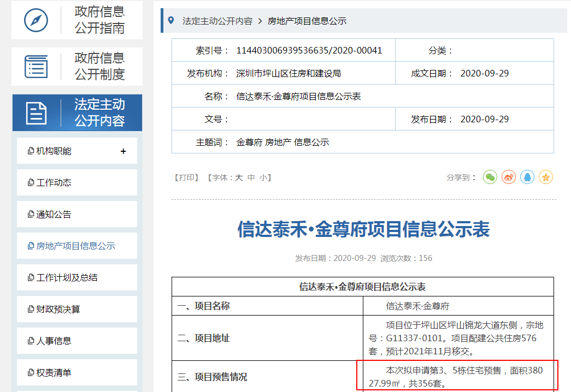
Task: Open 政府信息公开指南 section
Action: 77,20
